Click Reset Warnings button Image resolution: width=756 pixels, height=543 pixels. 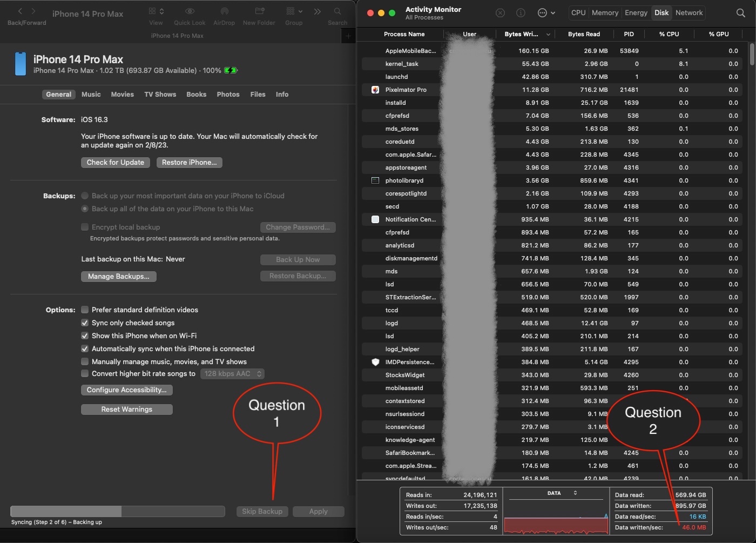tap(127, 410)
